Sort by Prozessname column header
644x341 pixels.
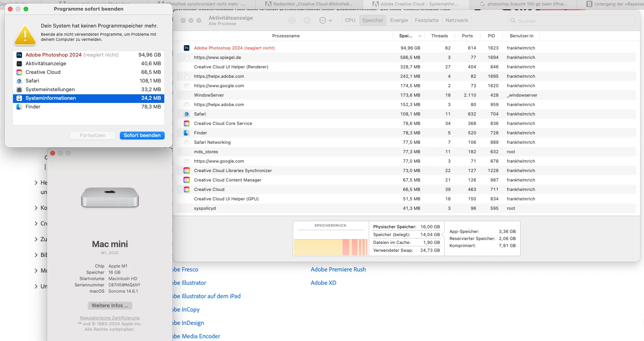pyautogui.click(x=286, y=36)
